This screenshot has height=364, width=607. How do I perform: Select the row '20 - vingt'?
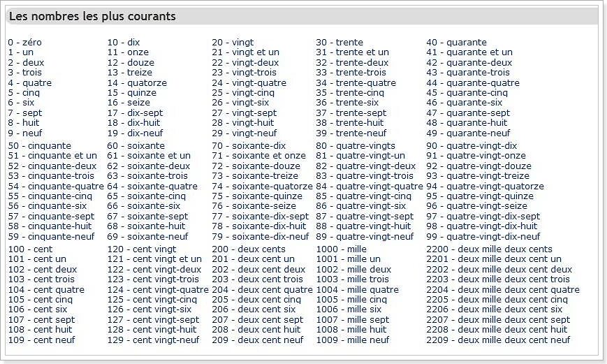233,42
